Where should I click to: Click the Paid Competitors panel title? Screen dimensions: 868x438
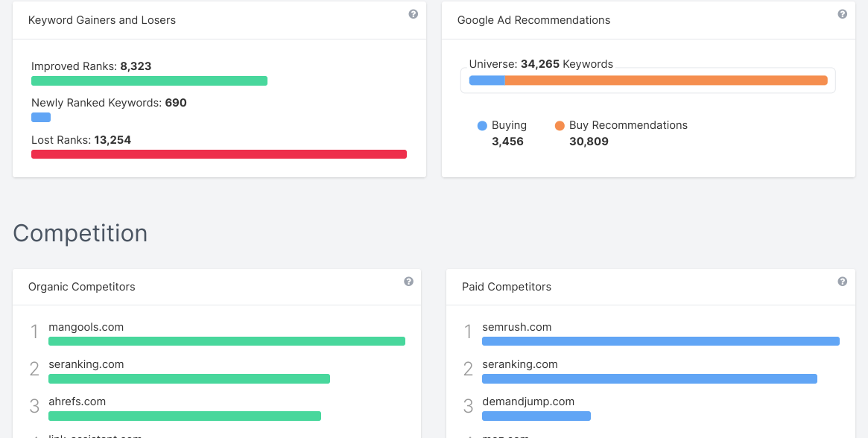pyautogui.click(x=507, y=287)
